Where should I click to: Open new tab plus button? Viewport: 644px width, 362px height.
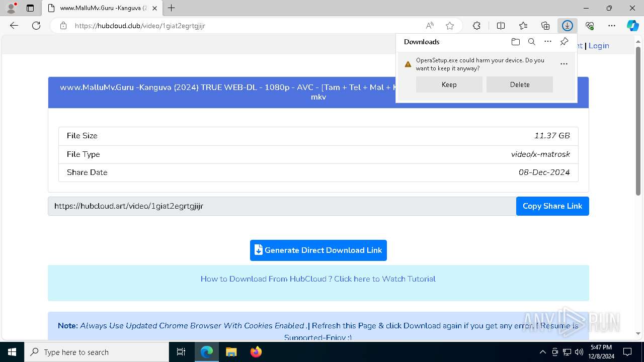[x=172, y=8]
